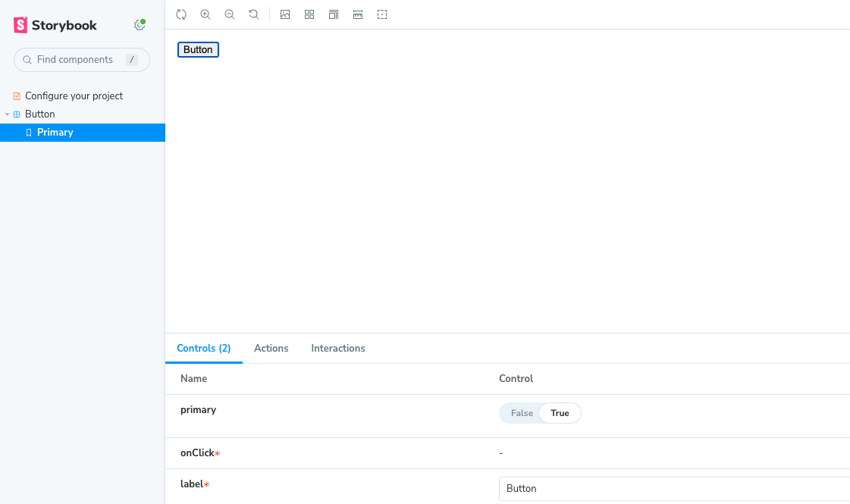Enable the measure ruler tool
This screenshot has width=850, height=504.
click(x=358, y=14)
